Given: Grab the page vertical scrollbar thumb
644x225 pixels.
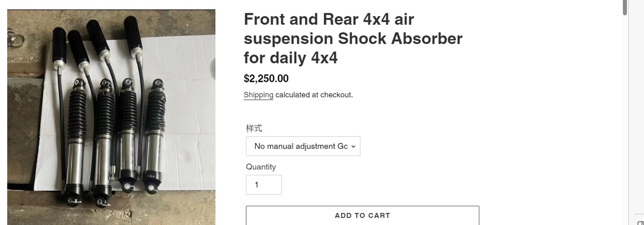Looking at the screenshot, I should pos(625,7).
